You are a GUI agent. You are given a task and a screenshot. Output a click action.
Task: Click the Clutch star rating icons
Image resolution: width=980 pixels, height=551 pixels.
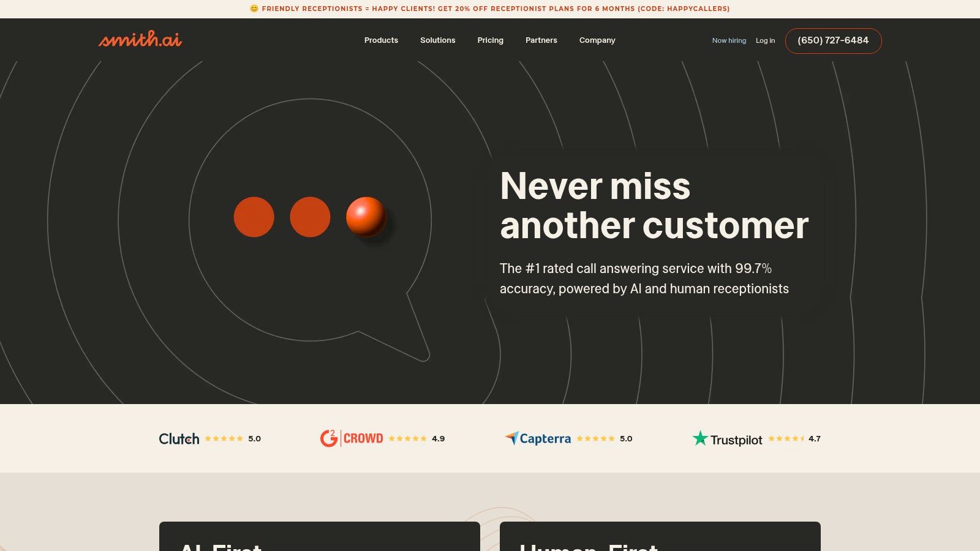click(x=224, y=438)
